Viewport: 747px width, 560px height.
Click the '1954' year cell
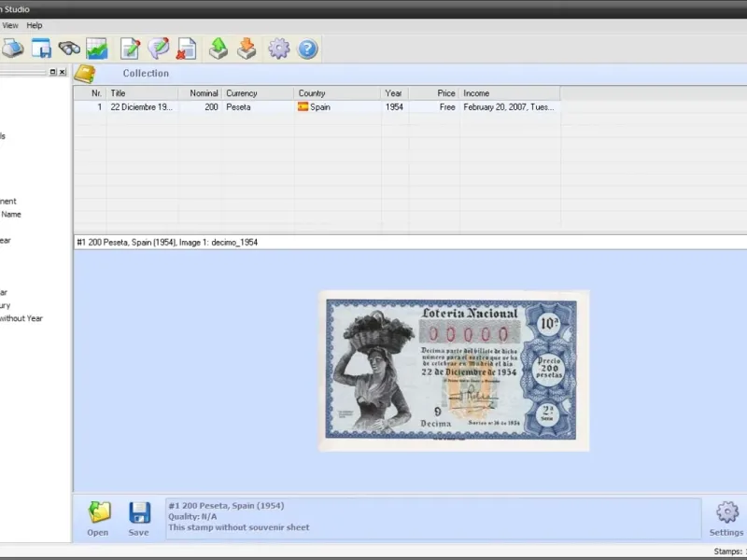(x=395, y=107)
